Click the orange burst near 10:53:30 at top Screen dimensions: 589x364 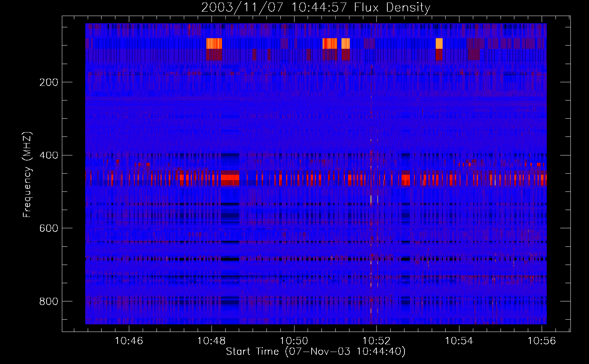[439, 43]
